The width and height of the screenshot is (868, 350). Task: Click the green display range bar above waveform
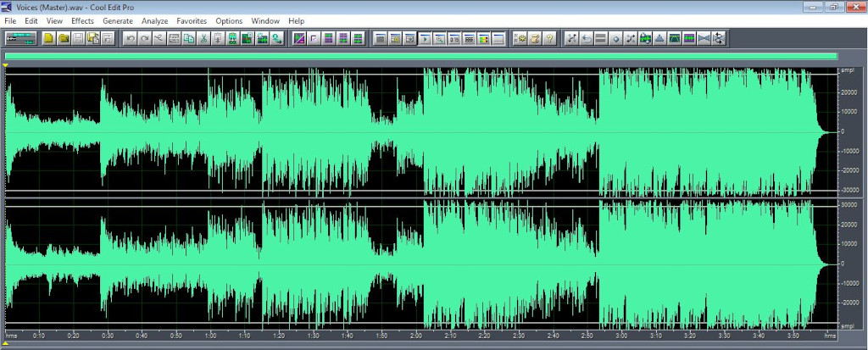click(420, 56)
